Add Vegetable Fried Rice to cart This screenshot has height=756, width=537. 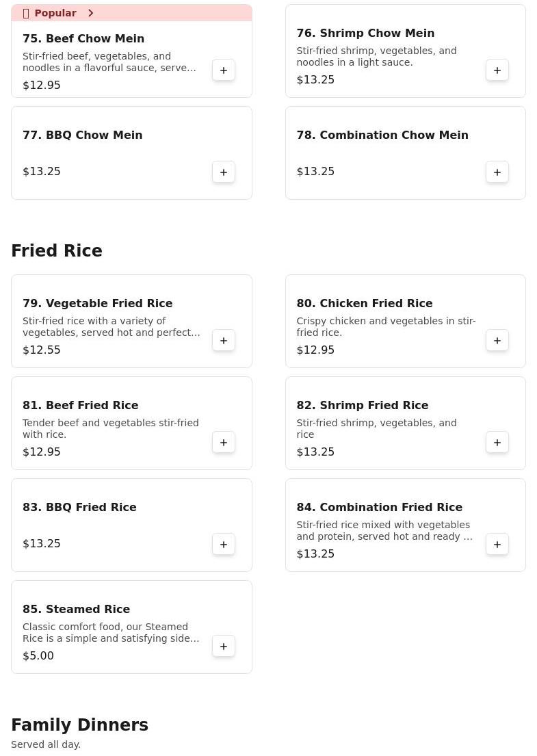coord(224,341)
